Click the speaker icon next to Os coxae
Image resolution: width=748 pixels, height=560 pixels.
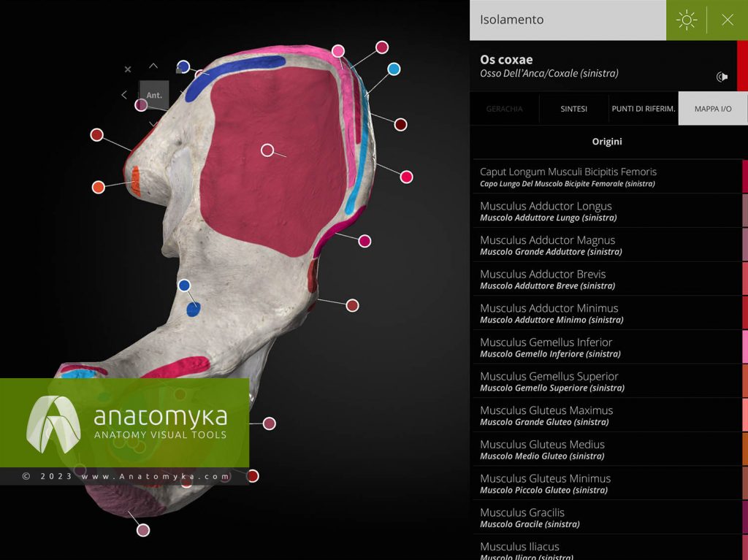click(x=722, y=76)
